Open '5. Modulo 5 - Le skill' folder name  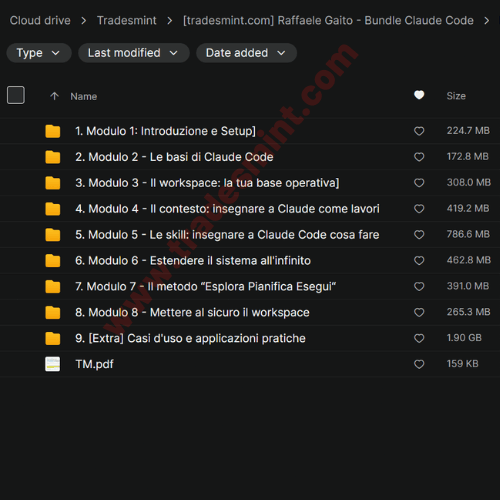pyautogui.click(x=227, y=235)
